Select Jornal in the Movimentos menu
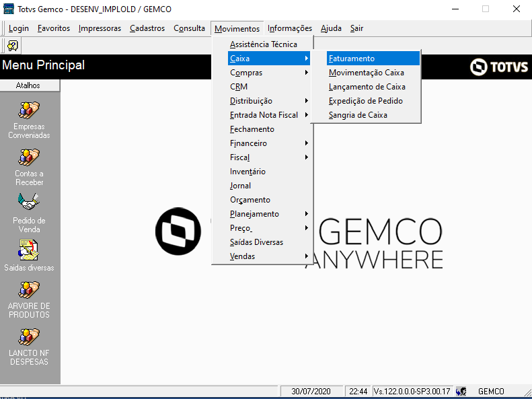This screenshot has height=399, width=532. tap(240, 186)
